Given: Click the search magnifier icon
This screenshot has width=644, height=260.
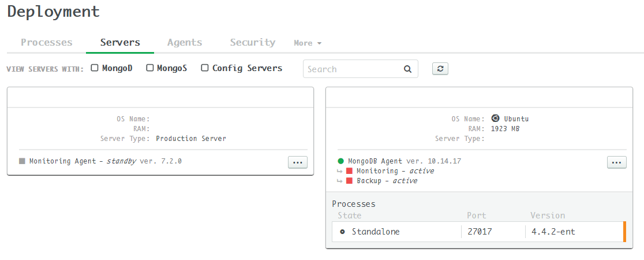Looking at the screenshot, I should point(407,69).
